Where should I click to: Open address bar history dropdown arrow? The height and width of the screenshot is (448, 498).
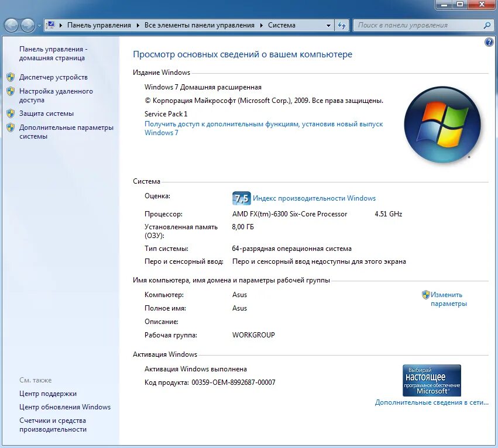click(328, 25)
